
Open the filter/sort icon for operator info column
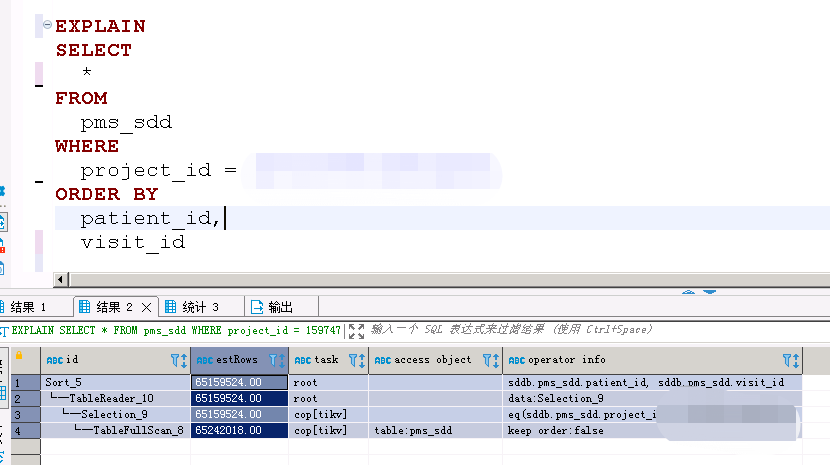click(x=791, y=361)
